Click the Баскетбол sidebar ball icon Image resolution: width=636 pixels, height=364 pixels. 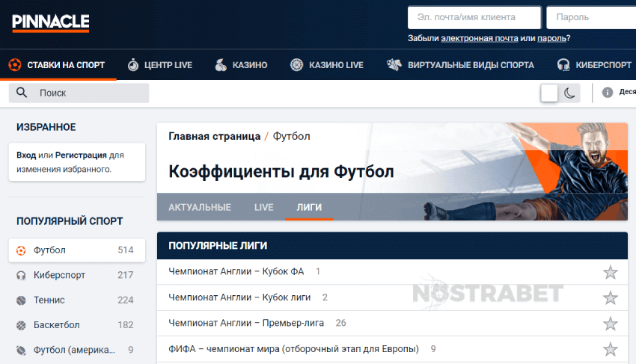21,325
